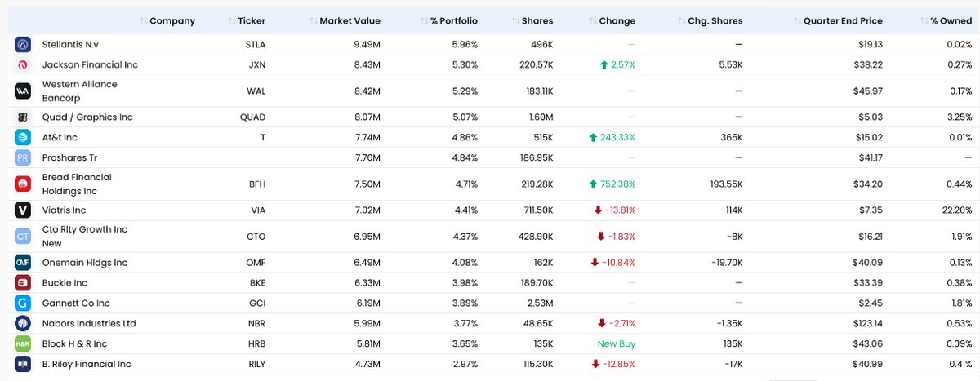
Task: Click the Nabors Industries Ltd logo icon
Action: (23, 324)
